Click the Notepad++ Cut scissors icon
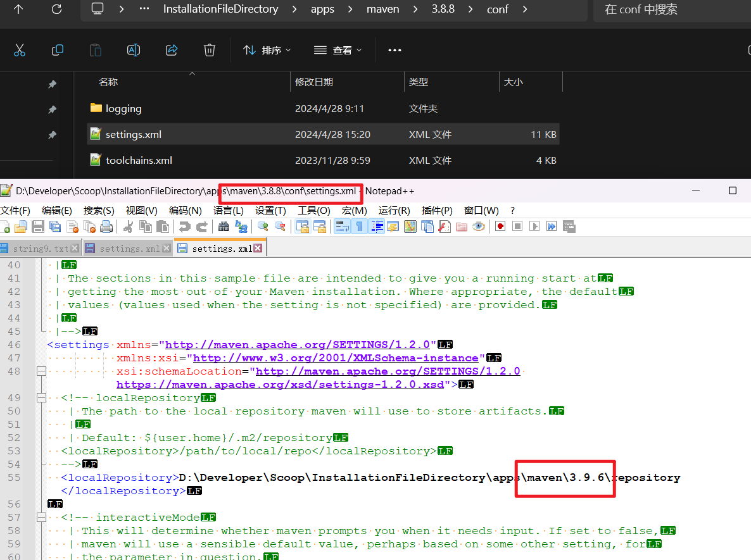Screen dimensions: 751x560 pos(128,227)
